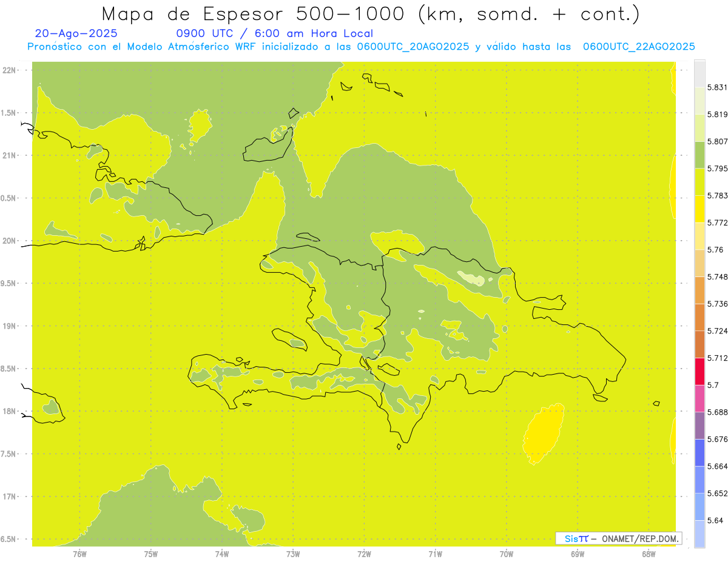Click the latitude axis label "17N"
The width and height of the screenshot is (728, 562).
tap(8, 497)
